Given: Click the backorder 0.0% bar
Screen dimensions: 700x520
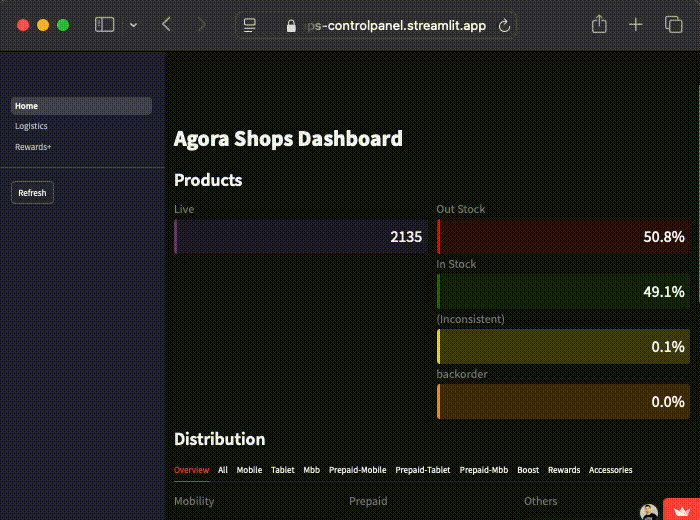Looking at the screenshot, I should coord(563,401).
